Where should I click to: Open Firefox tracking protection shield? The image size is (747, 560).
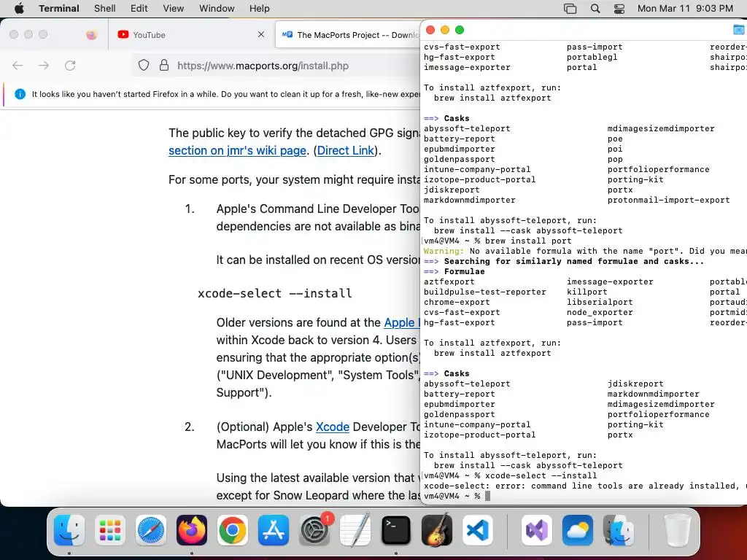pos(144,65)
